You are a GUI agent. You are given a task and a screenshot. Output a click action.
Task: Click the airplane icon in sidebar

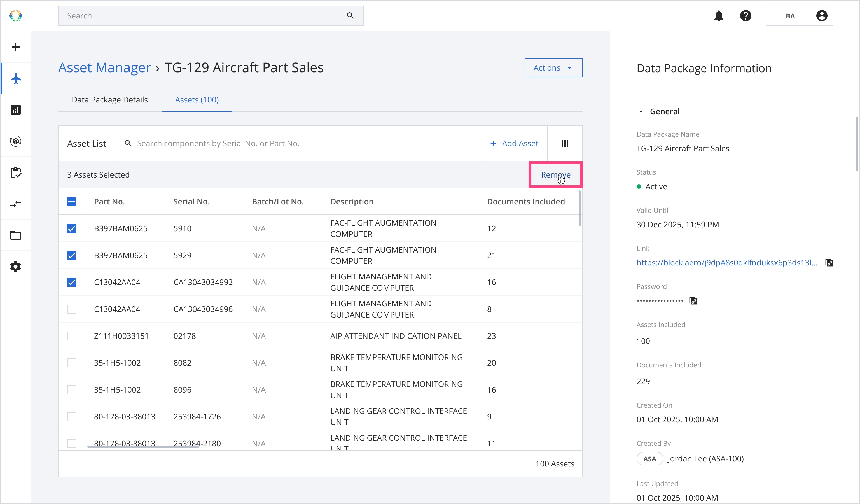(x=16, y=78)
